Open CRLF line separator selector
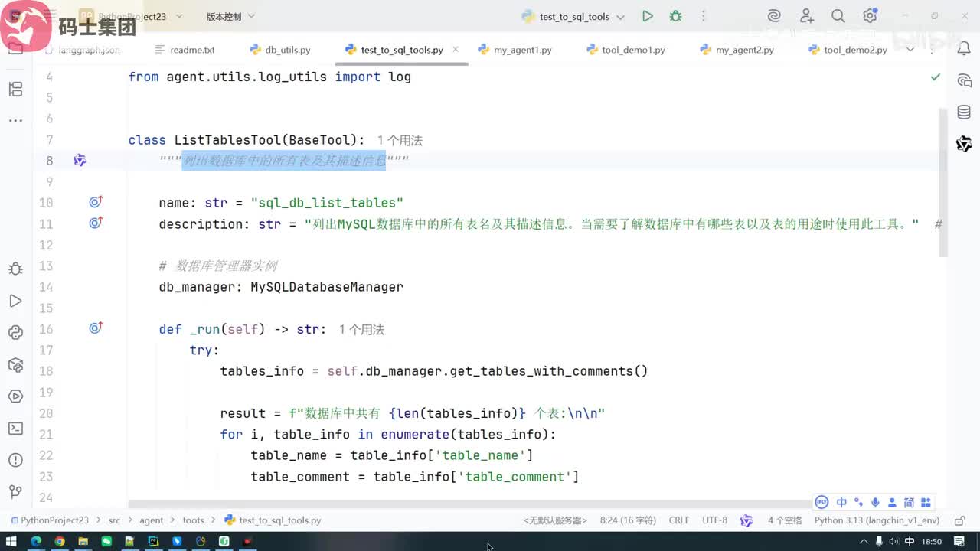Image resolution: width=980 pixels, height=551 pixels. pyautogui.click(x=679, y=520)
